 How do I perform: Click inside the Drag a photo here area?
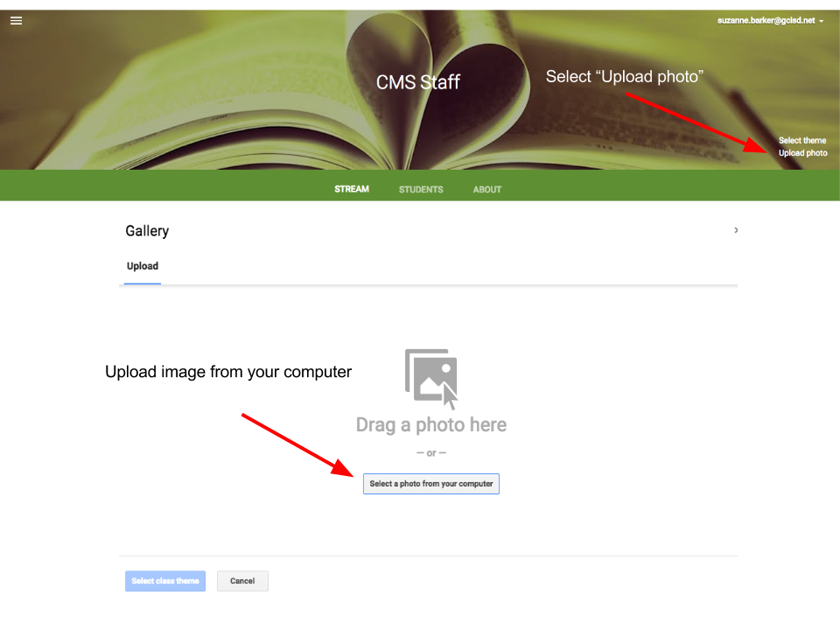[x=430, y=424]
